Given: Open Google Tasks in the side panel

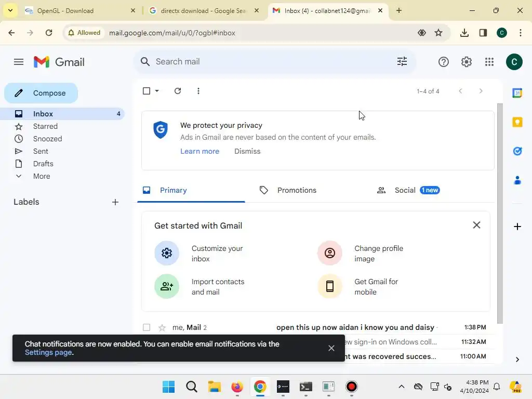Looking at the screenshot, I should point(517,151).
